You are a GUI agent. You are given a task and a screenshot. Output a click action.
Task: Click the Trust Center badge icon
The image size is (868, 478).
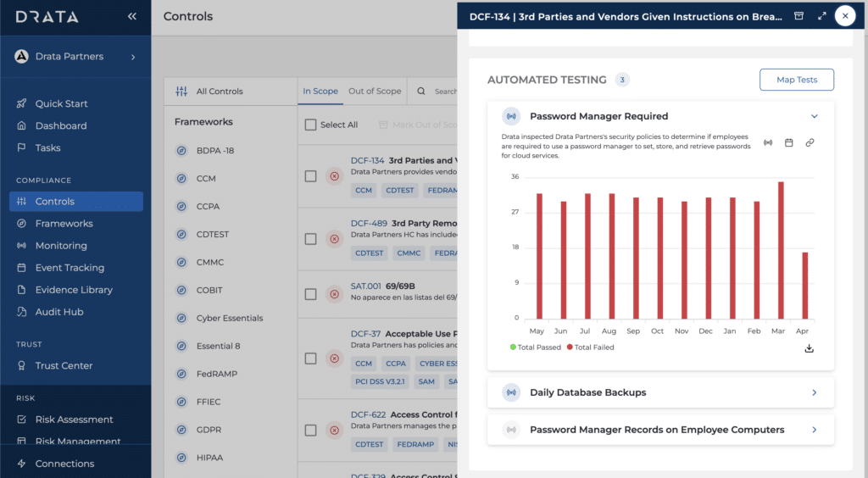point(21,365)
